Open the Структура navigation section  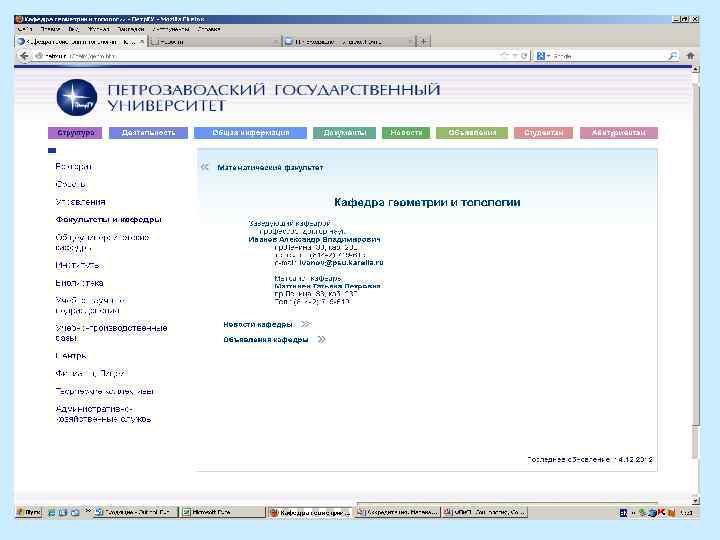click(75, 133)
